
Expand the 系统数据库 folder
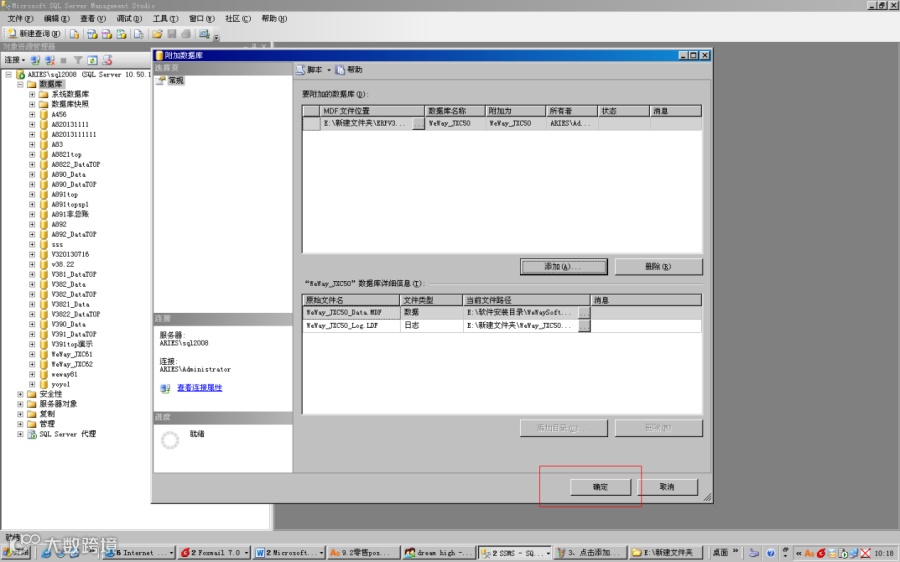pos(32,94)
